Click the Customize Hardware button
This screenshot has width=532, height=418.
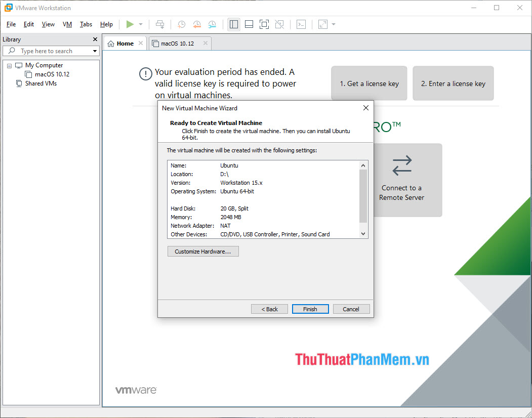click(x=203, y=251)
